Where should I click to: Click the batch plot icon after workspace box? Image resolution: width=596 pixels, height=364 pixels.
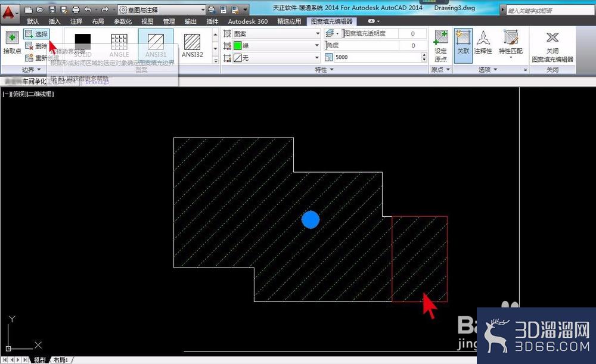212,10
